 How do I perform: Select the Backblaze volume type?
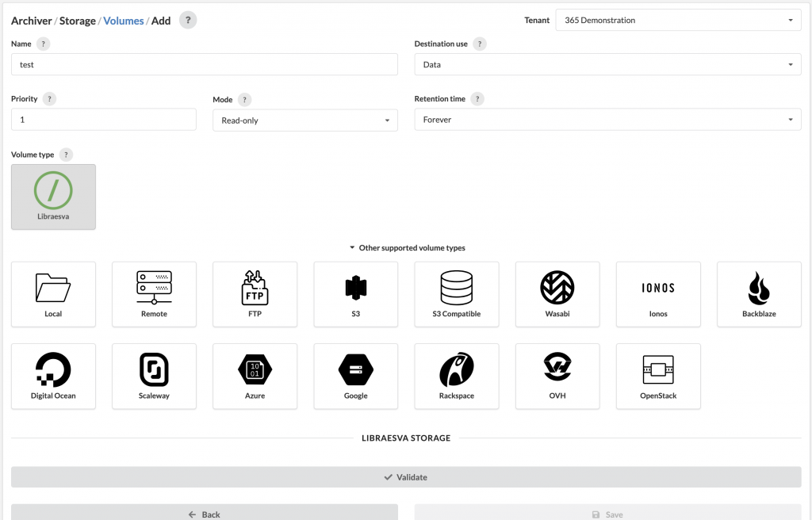759,294
